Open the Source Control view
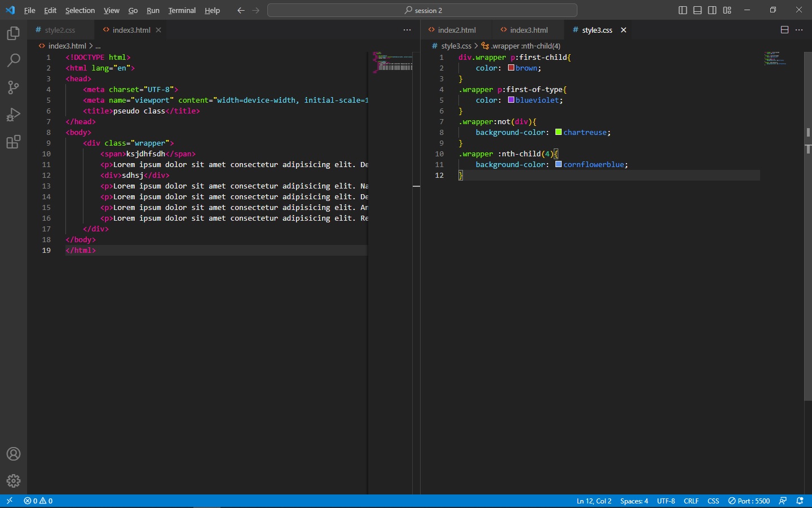 pos(13,87)
